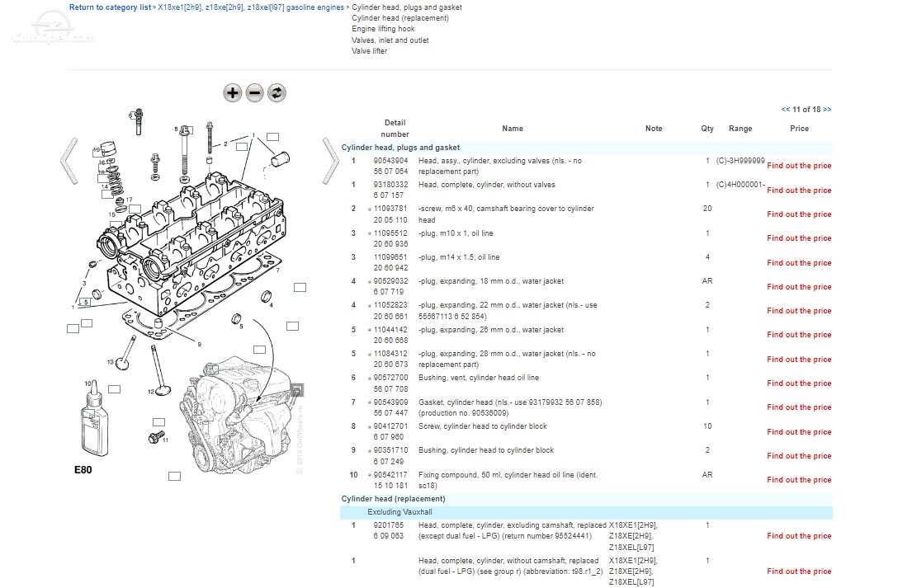
Task: Find out the price for plug 11052823
Action: point(799,311)
